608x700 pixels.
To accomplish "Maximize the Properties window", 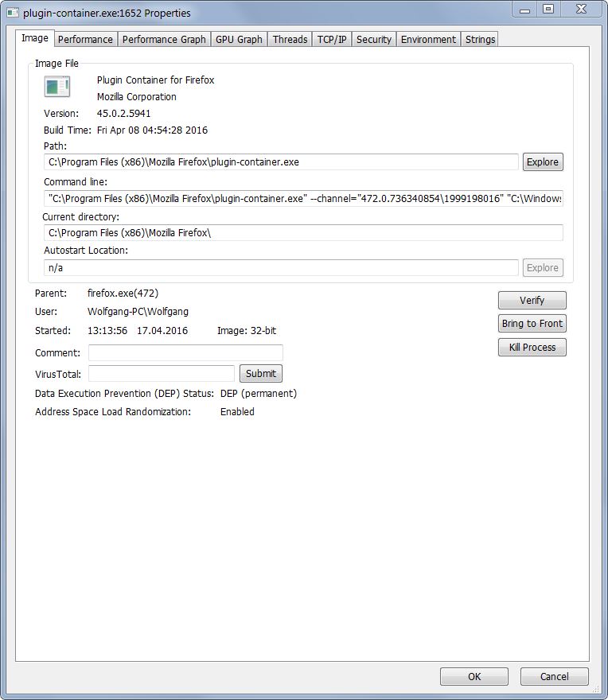I will [x=548, y=10].
